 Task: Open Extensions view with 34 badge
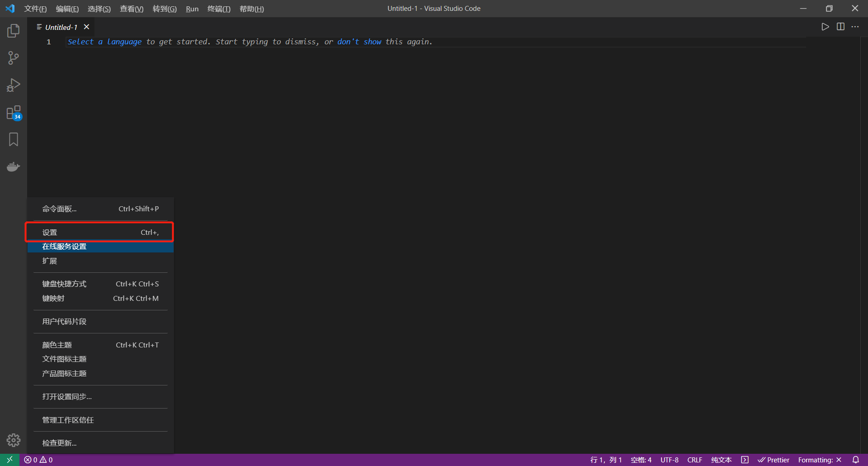14,113
